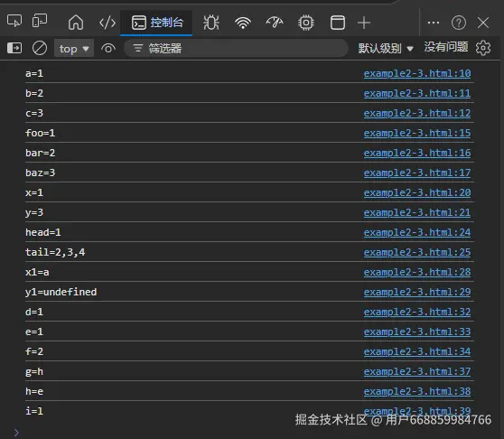
Task: Open link example2-3.html:32
Action: tap(417, 312)
